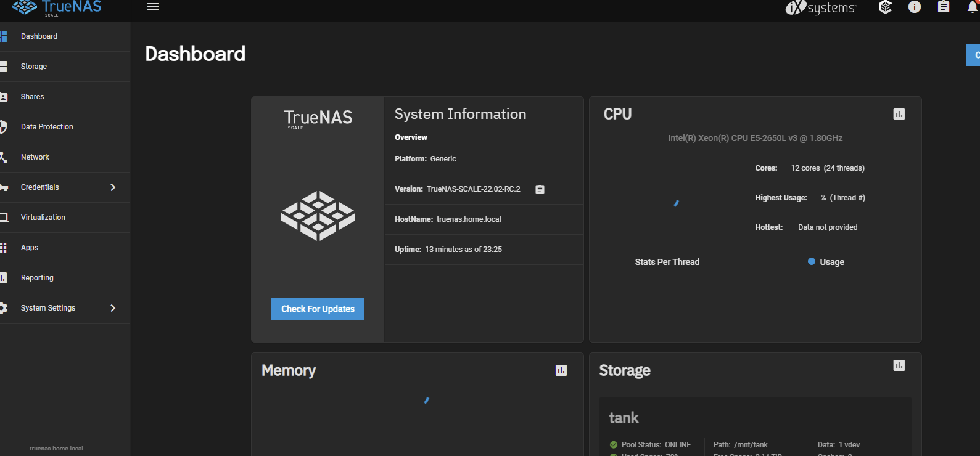Open TrueCommand status icon in header
The width and height of the screenshot is (980, 456).
pos(886,7)
